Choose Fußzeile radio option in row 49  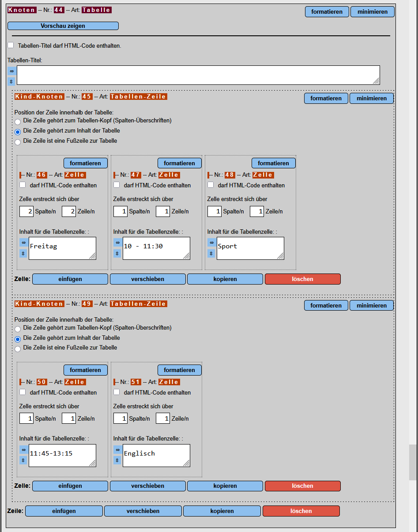click(x=18, y=349)
